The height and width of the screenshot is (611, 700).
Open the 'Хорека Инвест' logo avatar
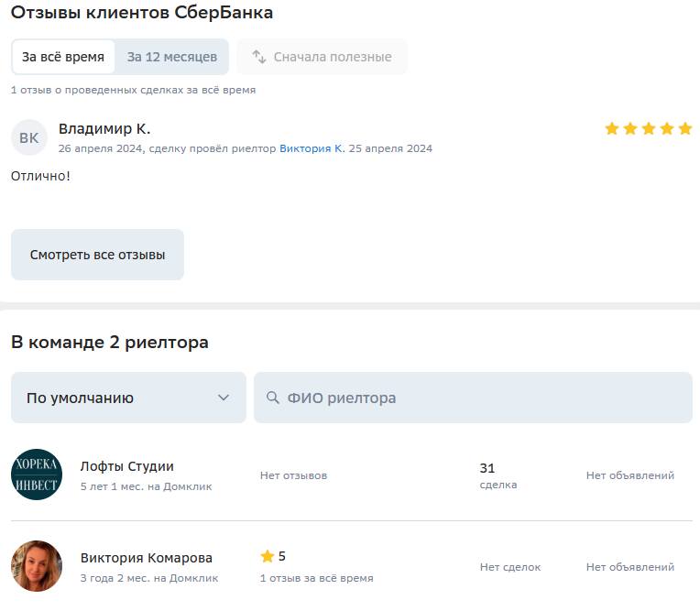pyautogui.click(x=37, y=475)
